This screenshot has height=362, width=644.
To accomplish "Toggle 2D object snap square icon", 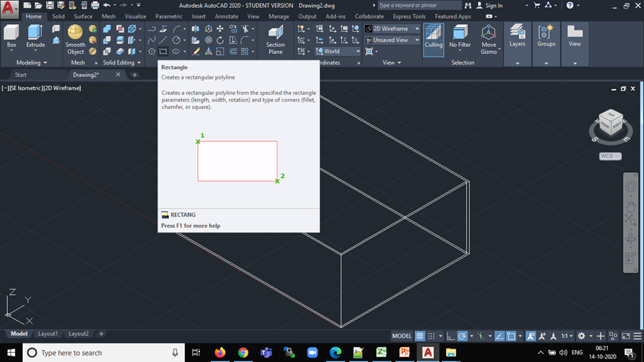I will [511, 336].
